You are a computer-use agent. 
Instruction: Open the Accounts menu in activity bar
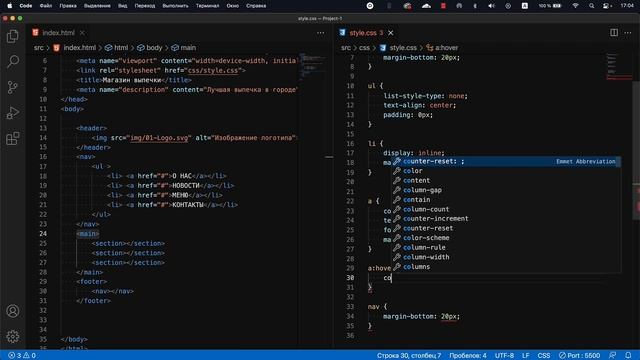(13, 311)
